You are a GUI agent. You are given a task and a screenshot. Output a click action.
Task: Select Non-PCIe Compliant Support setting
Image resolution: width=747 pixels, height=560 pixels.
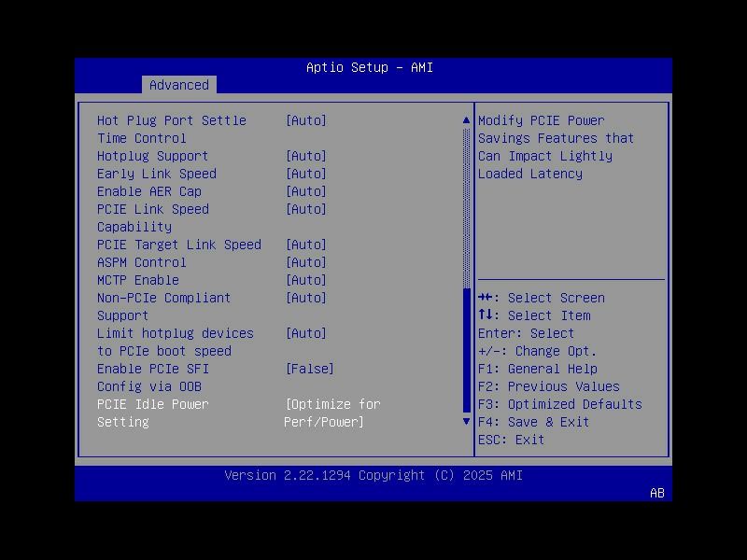pyautogui.click(x=164, y=306)
